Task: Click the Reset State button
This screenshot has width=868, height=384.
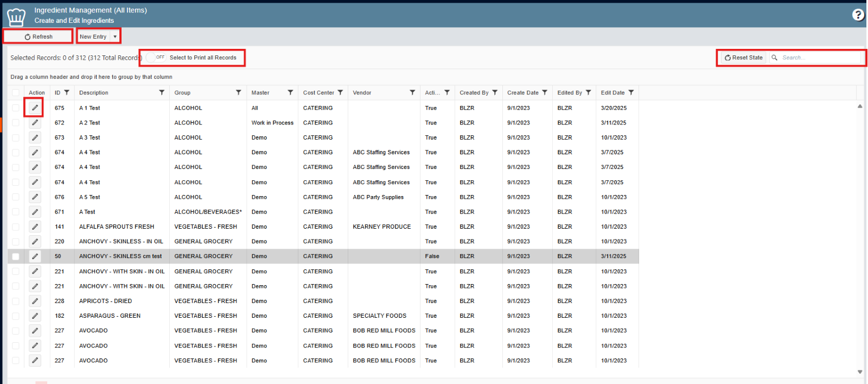Action: pos(743,58)
